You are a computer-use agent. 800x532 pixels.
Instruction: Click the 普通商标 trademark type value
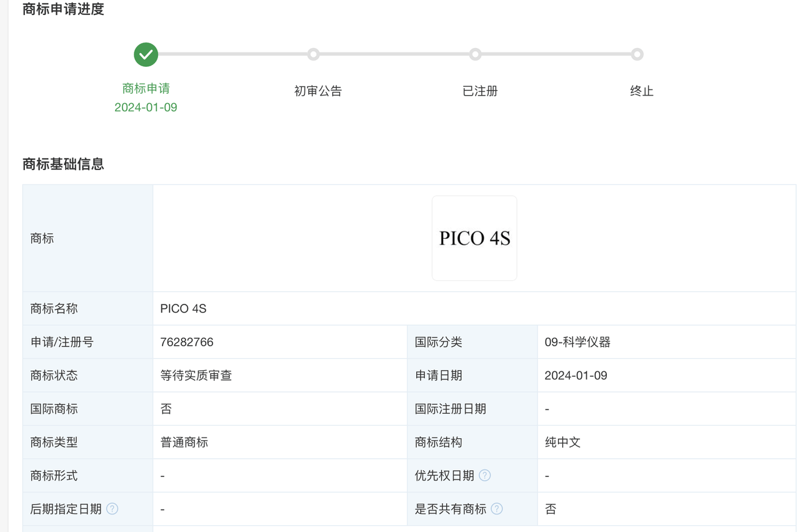184,443
